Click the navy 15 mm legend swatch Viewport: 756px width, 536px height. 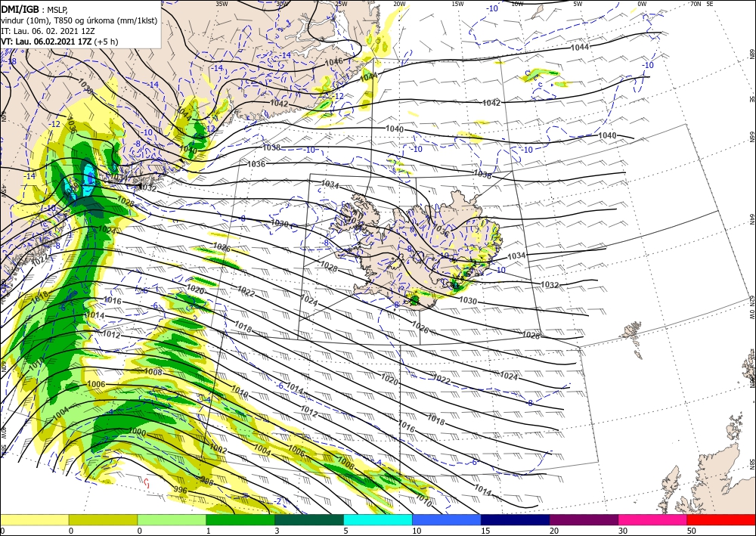point(516,519)
